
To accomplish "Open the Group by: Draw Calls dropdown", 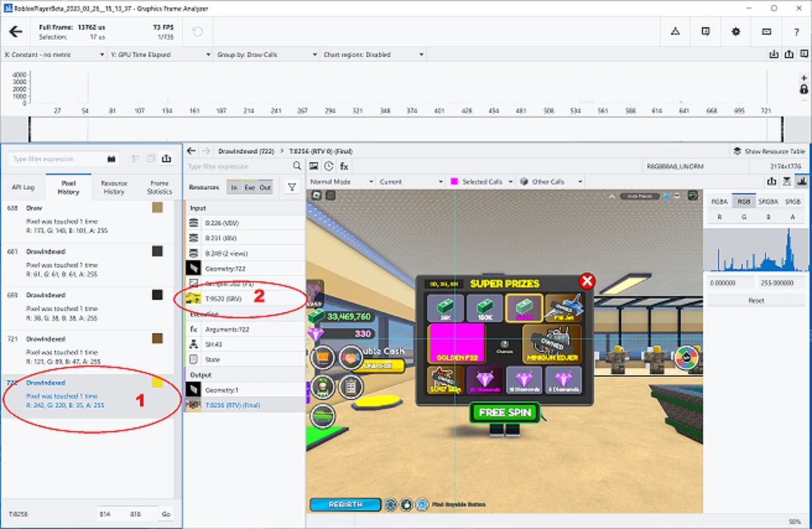I will 267,55.
